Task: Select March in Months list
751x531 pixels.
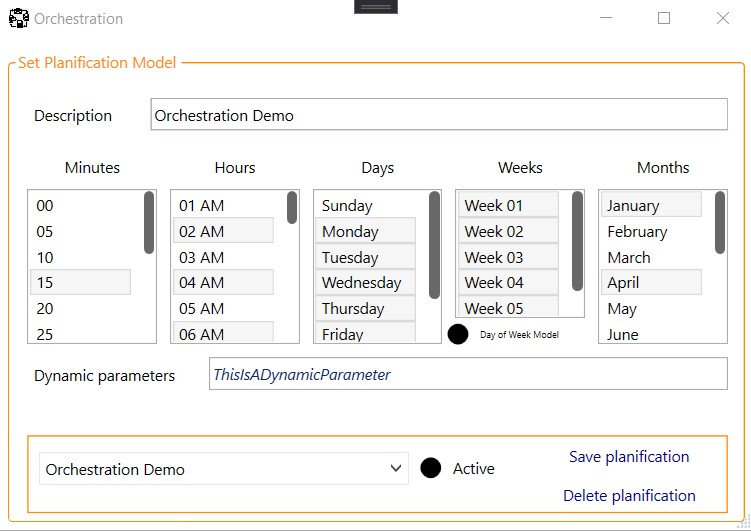Action: pos(651,257)
